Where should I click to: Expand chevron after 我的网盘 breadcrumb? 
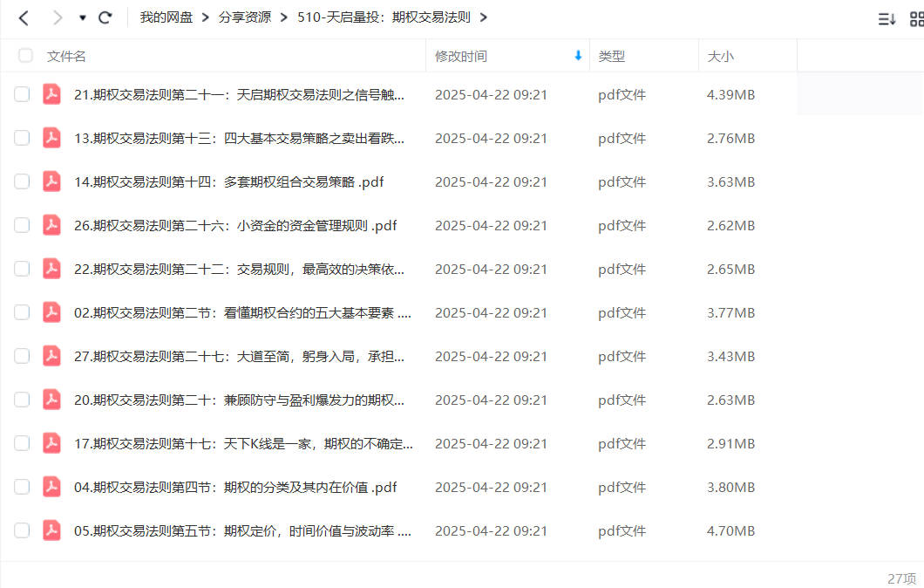tap(205, 17)
